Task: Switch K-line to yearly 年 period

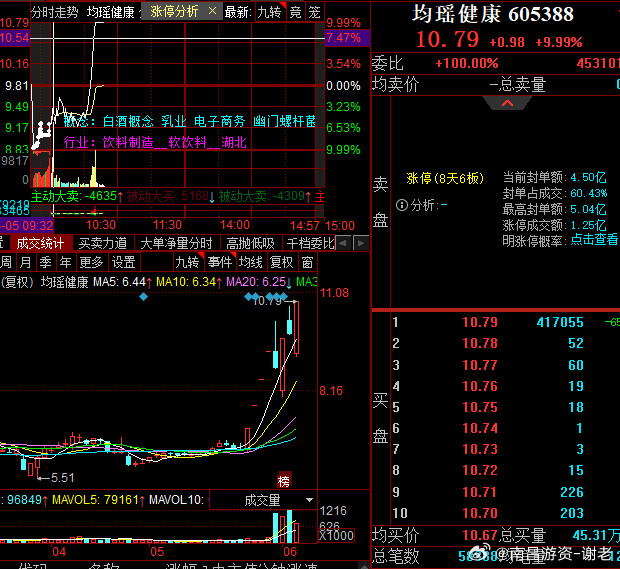Action: [65, 262]
